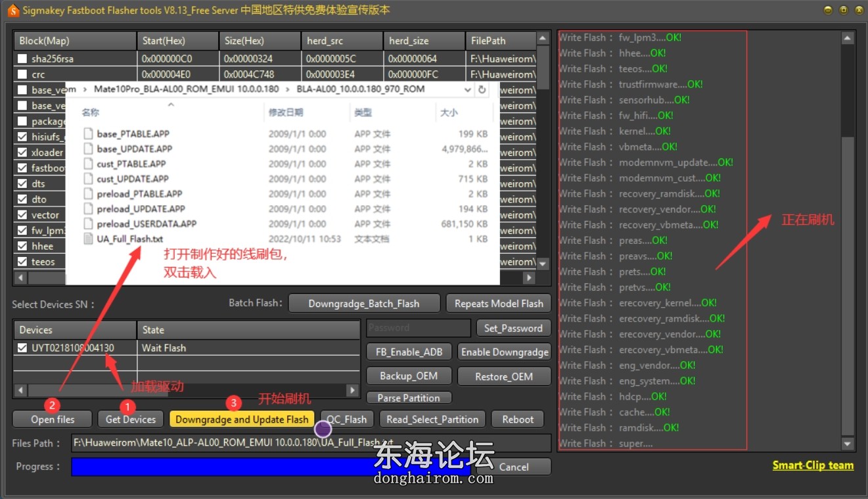The image size is (868, 499).
Task: Focus the Password input field
Action: (x=418, y=328)
